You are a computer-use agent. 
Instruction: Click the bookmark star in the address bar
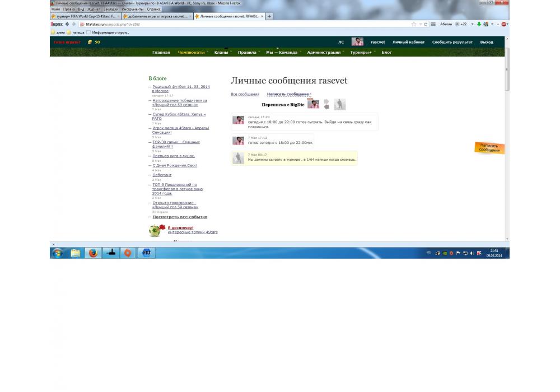click(x=414, y=24)
